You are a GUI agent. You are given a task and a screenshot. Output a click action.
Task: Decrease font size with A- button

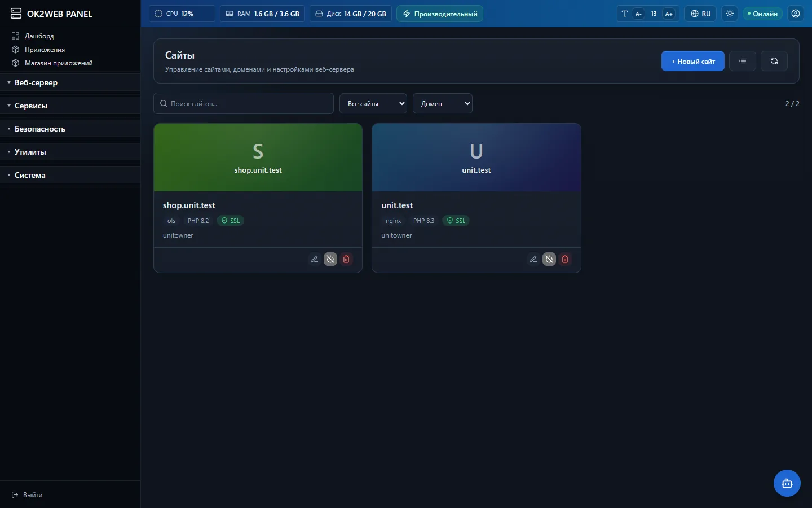click(x=638, y=14)
